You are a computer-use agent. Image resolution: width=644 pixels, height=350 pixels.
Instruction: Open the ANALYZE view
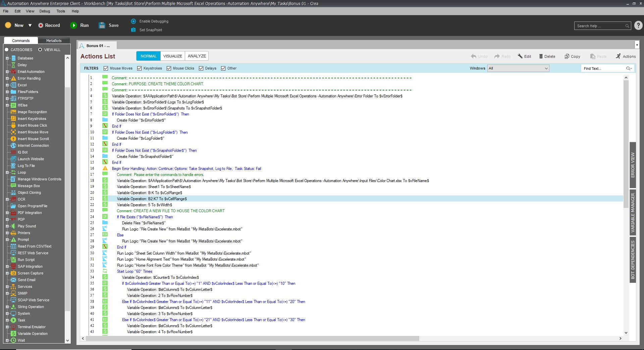click(x=197, y=56)
